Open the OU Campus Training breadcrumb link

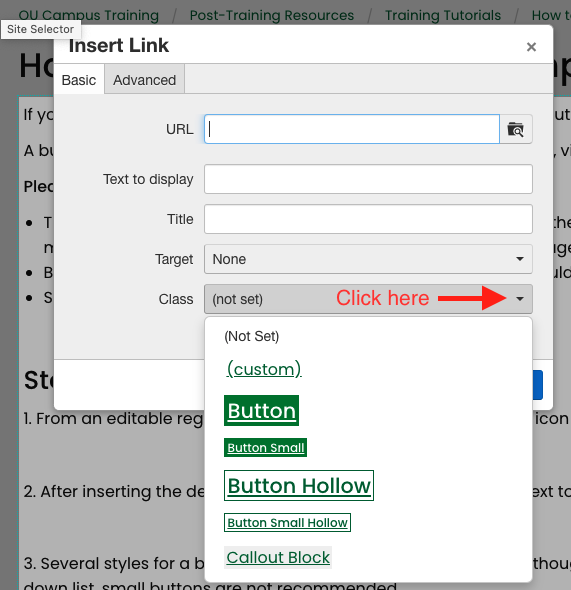[89, 15]
